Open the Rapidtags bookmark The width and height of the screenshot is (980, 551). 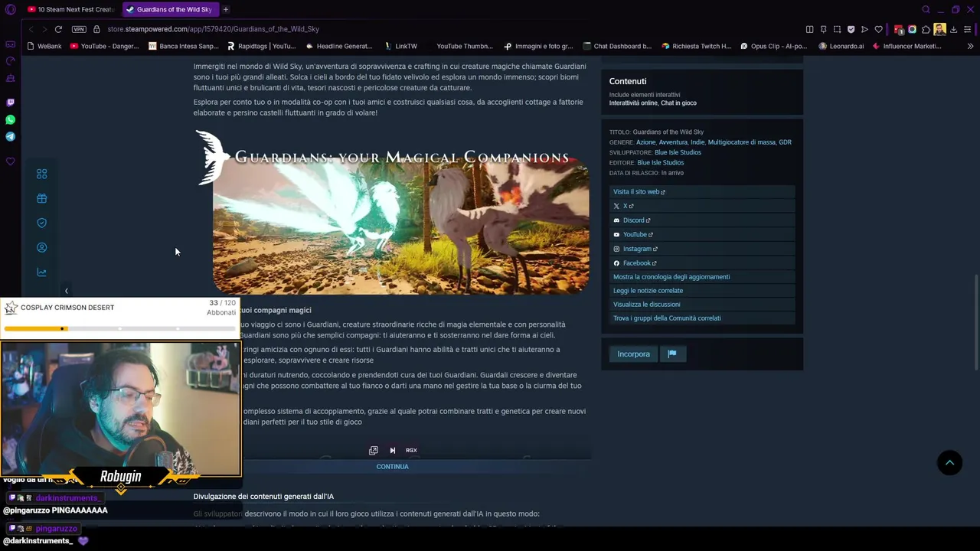click(x=262, y=46)
